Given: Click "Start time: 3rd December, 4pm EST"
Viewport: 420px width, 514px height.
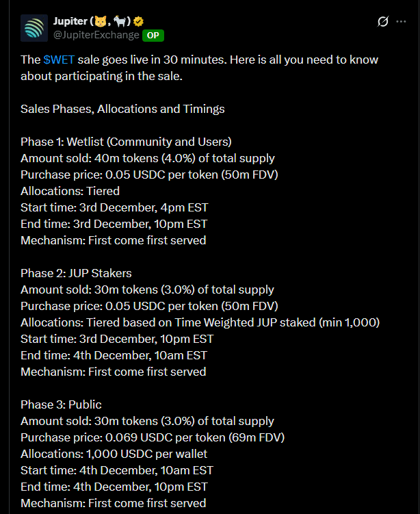Looking at the screenshot, I should click(x=114, y=207).
